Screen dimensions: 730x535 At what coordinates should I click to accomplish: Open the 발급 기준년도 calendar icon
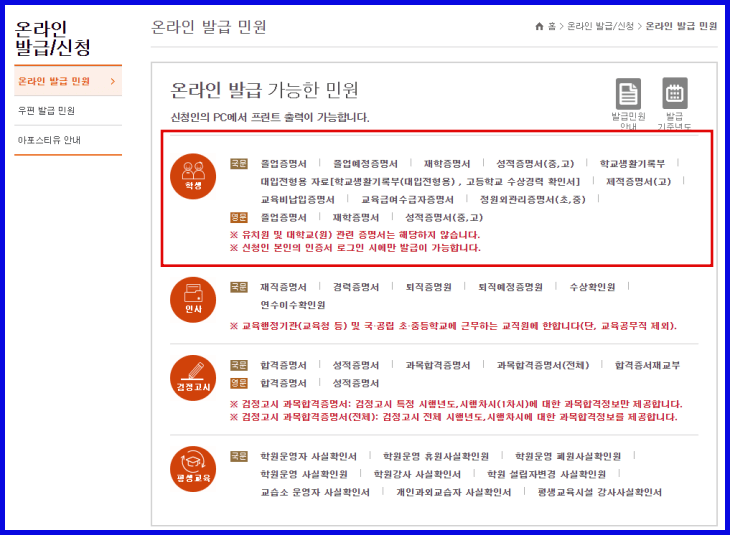675,93
